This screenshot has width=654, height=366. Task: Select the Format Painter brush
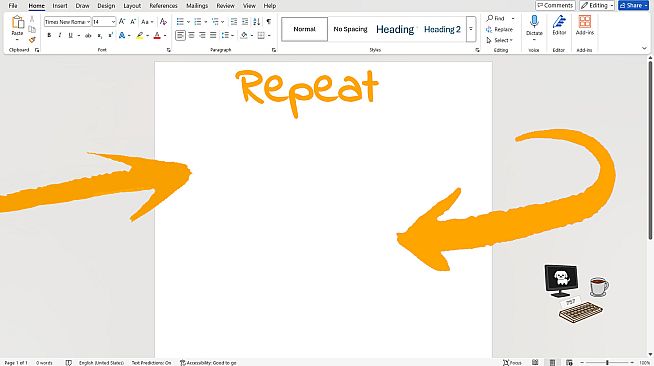click(32, 40)
